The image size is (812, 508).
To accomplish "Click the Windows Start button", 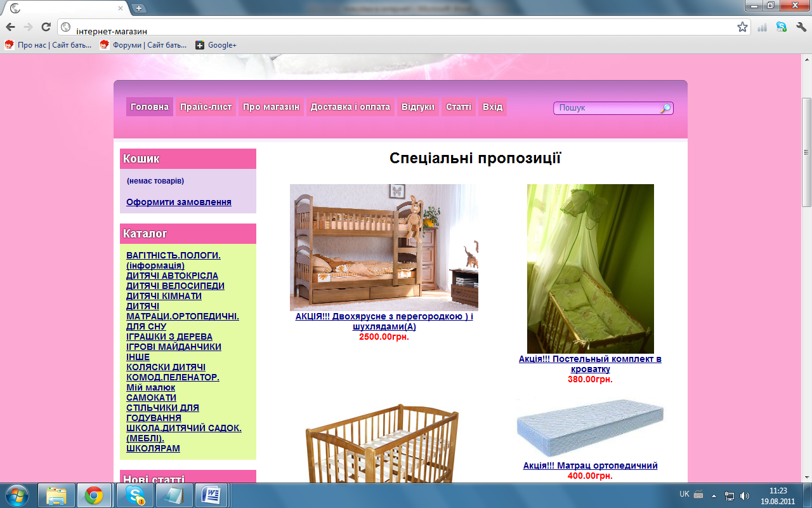I will click(x=17, y=495).
